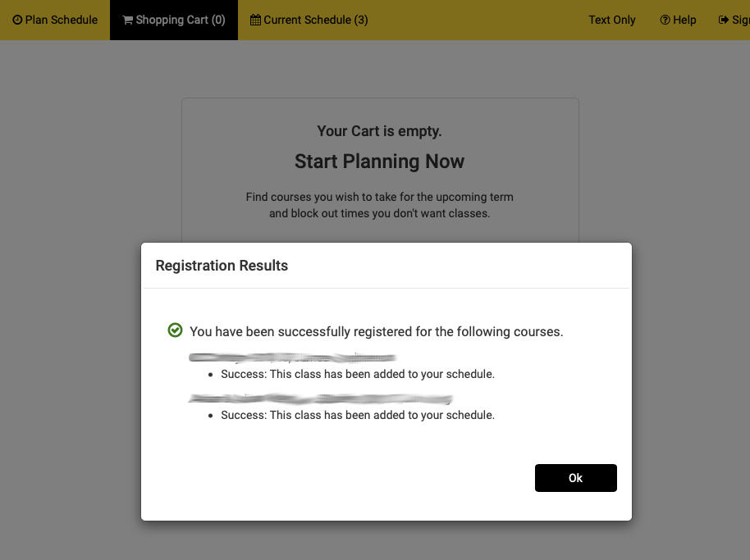Click the question mark Help icon
This screenshot has width=750, height=560.
tap(665, 20)
